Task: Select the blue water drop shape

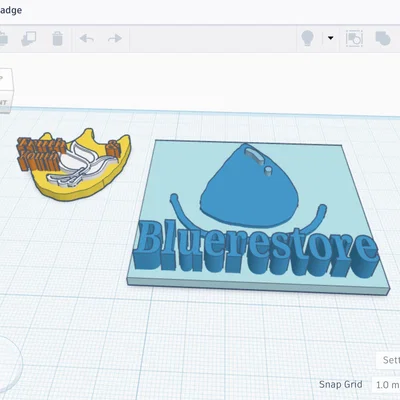Action: tap(248, 195)
